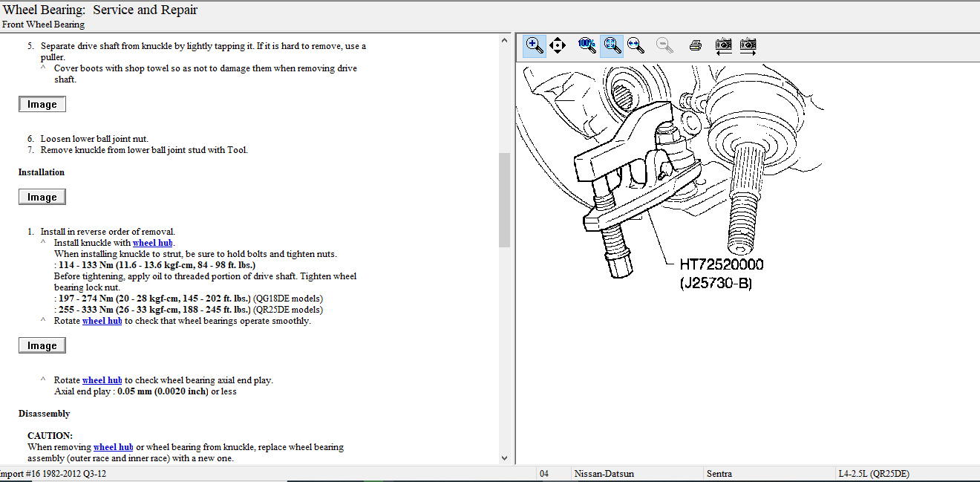Screen dimensions: 980x482
Task: Click status bar Import #16 1982-2012 text
Action: point(53,474)
